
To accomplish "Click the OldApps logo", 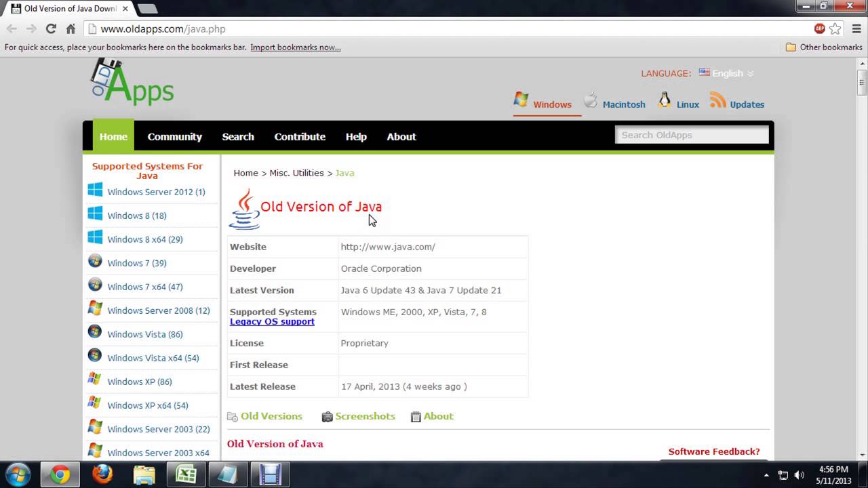I will [x=133, y=82].
